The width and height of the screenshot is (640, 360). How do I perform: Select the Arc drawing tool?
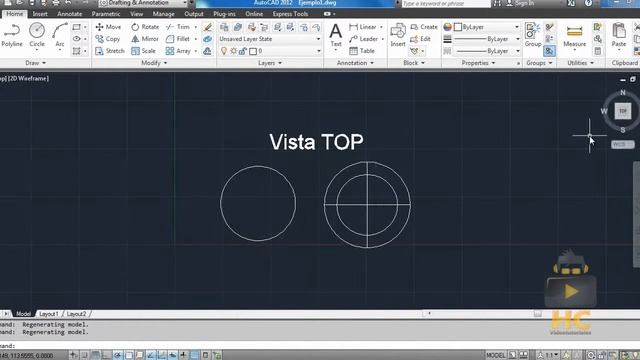pyautogui.click(x=60, y=35)
